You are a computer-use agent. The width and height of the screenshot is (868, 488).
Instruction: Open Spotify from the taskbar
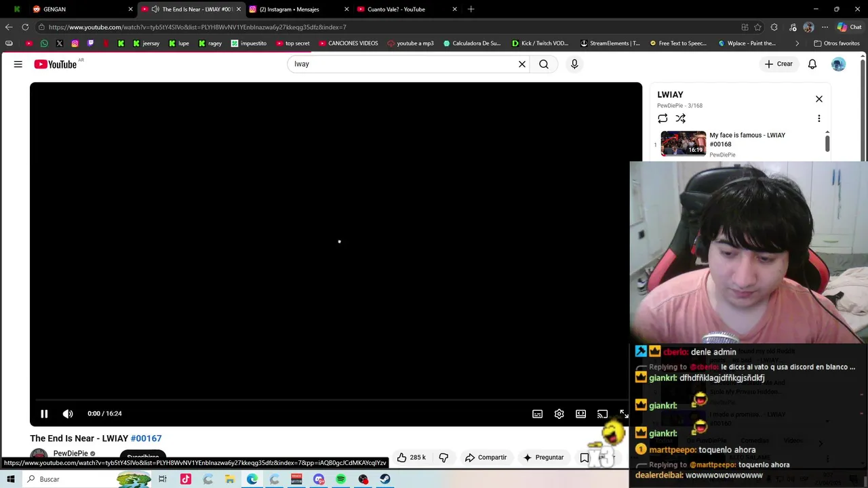(341, 479)
